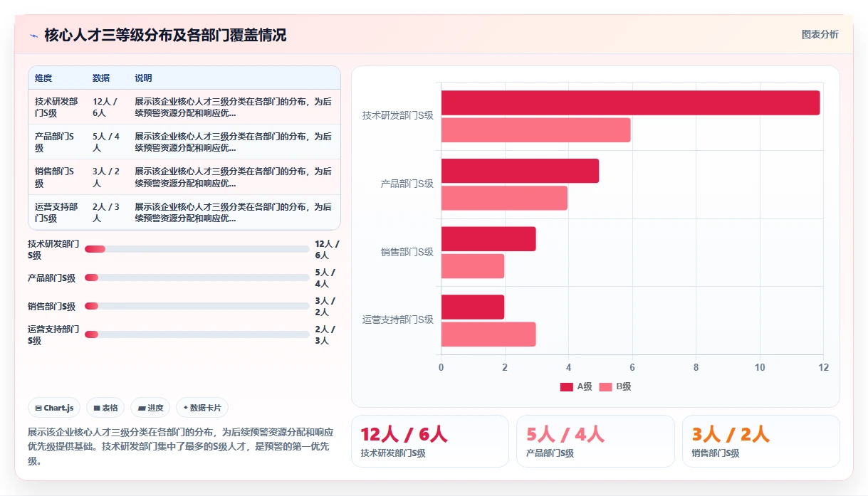Click the description paragraph below the tag chips
The width and height of the screenshot is (868, 496).
[181, 446]
